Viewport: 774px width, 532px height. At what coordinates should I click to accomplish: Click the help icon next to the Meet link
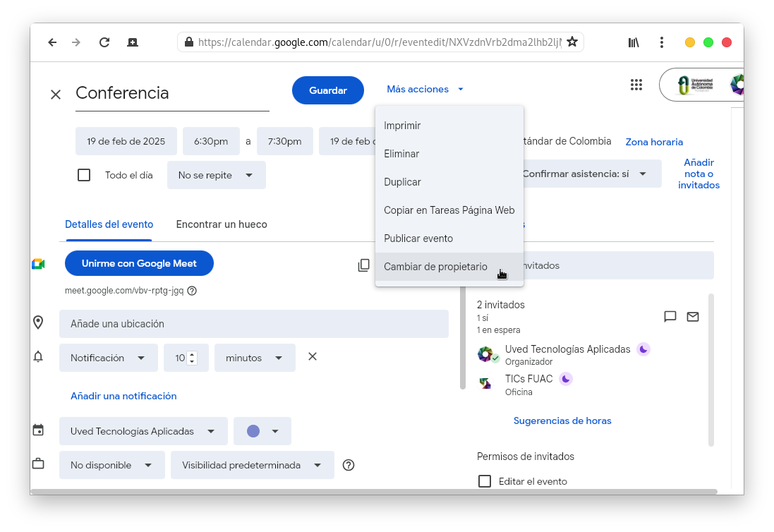192,291
